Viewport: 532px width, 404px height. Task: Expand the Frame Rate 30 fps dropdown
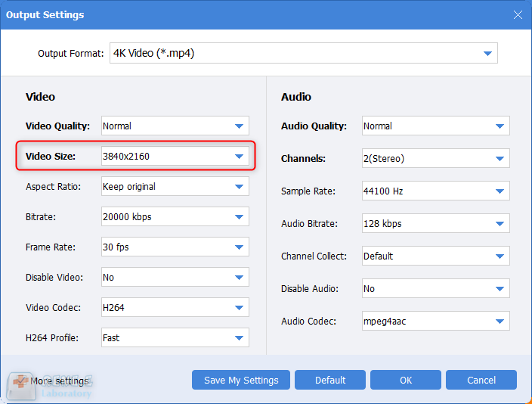coord(175,247)
